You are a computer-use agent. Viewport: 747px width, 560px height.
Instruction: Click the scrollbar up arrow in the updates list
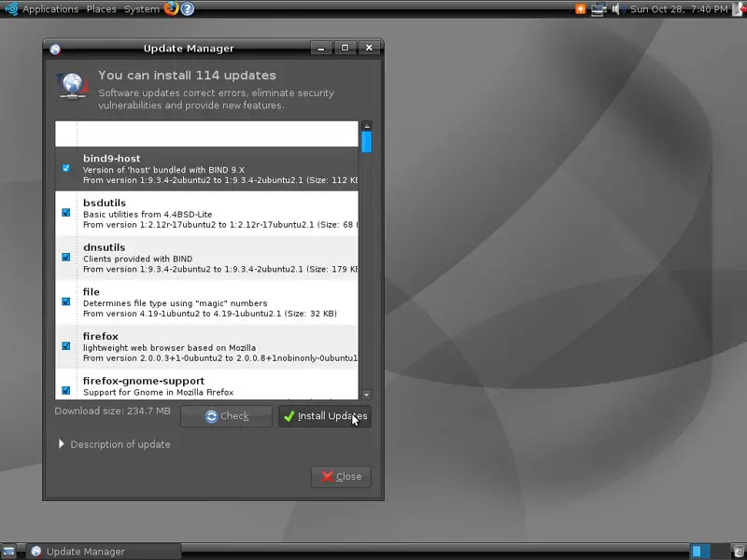coord(366,126)
